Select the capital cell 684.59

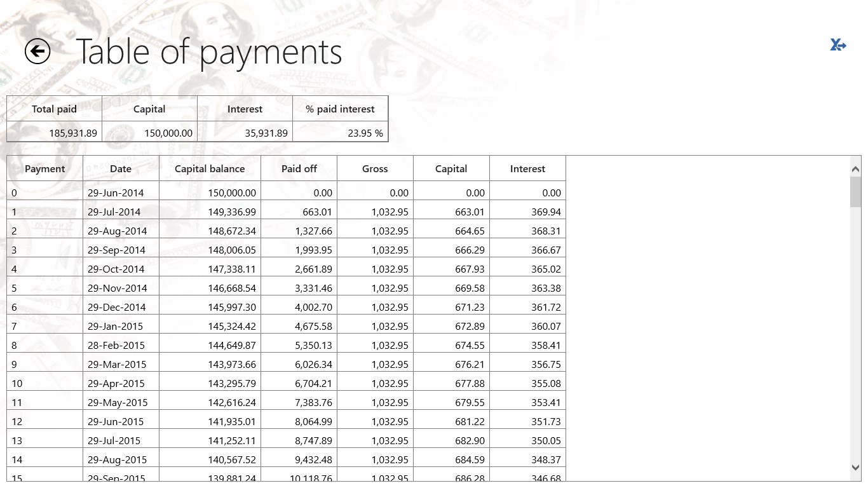pos(470,460)
